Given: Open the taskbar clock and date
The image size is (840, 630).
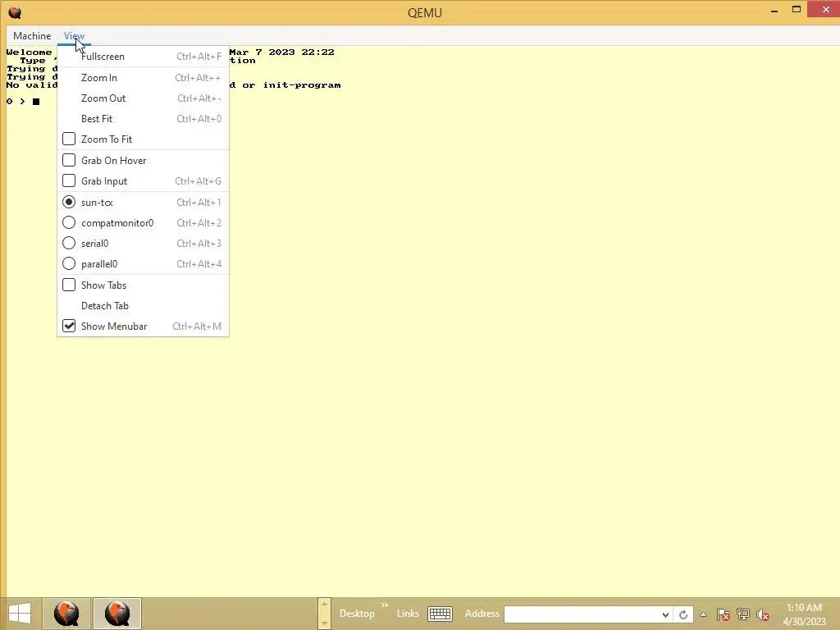Looking at the screenshot, I should (804, 614).
